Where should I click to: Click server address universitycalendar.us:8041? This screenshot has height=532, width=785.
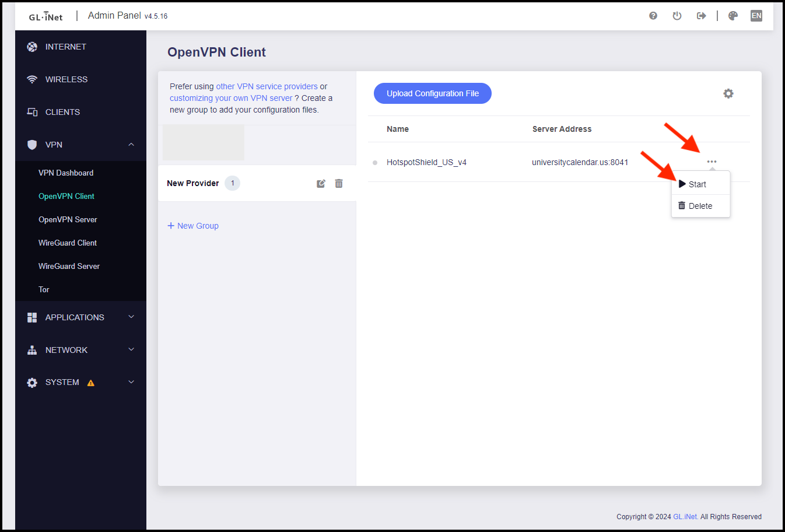click(580, 162)
